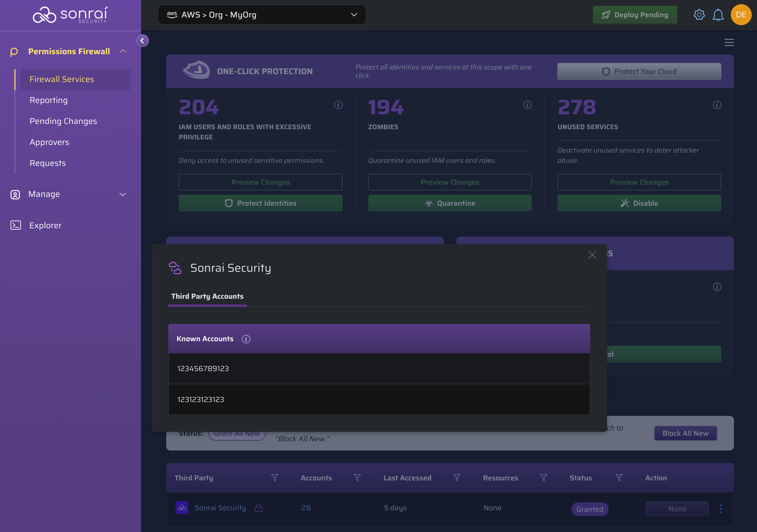The height and width of the screenshot is (532, 757).
Task: Filter the Accounts column
Action: [x=357, y=477]
